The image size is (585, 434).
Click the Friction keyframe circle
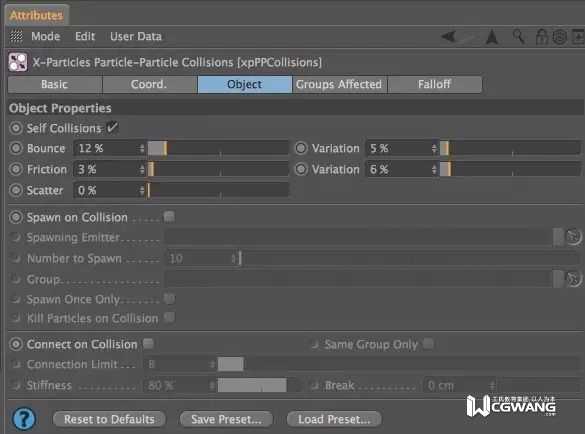coord(16,169)
